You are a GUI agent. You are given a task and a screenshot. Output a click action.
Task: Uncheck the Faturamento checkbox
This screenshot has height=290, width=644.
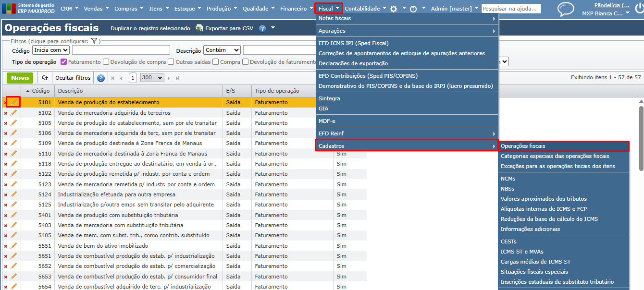[63, 62]
